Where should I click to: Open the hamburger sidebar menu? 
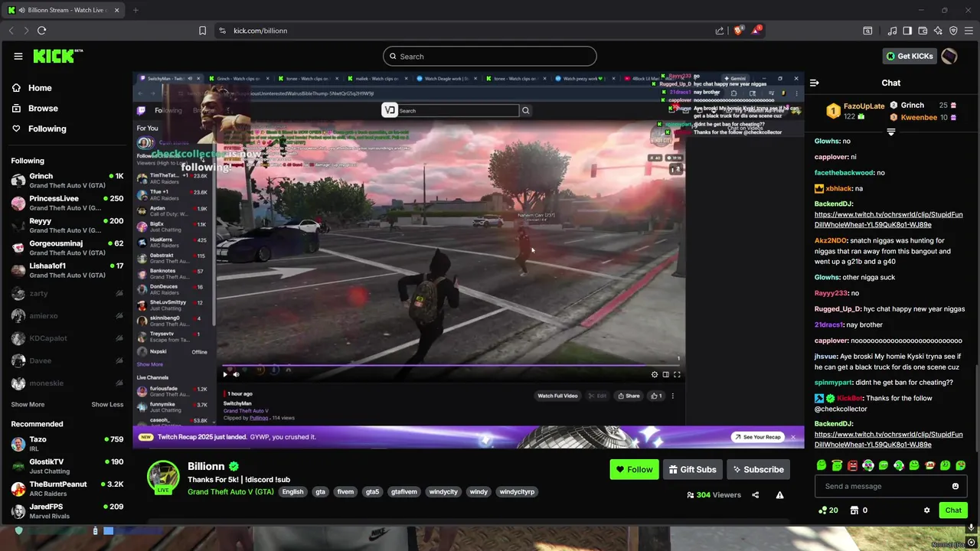point(18,56)
